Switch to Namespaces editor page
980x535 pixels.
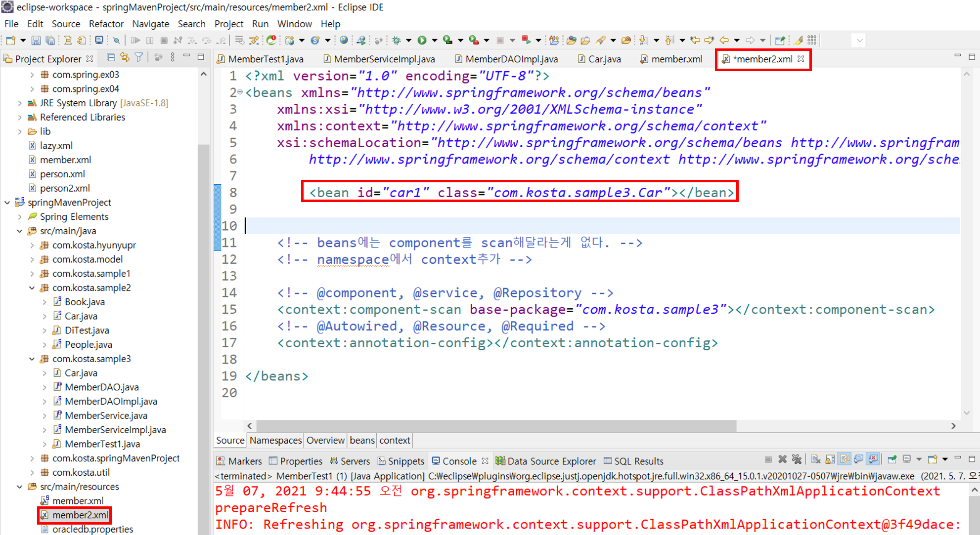(275, 440)
